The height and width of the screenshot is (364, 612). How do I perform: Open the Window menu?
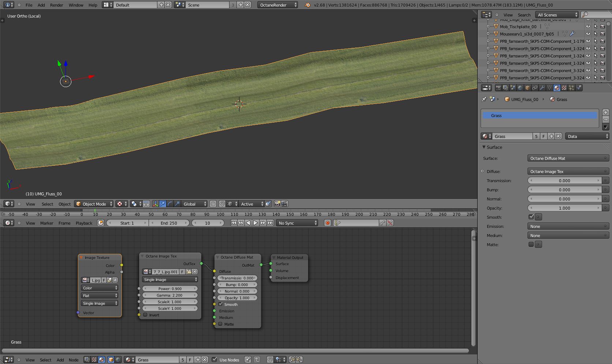76,5
